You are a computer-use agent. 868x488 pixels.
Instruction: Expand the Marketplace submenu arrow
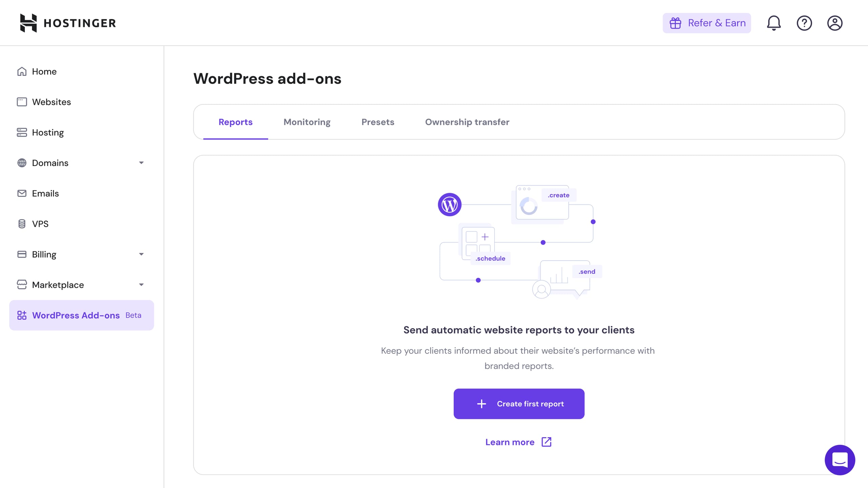click(x=141, y=285)
